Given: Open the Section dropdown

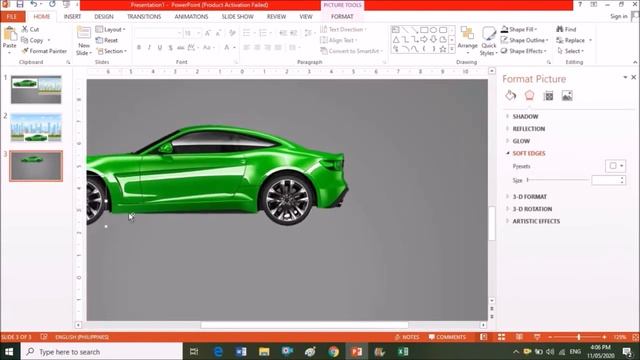Looking at the screenshot, I should point(112,51).
